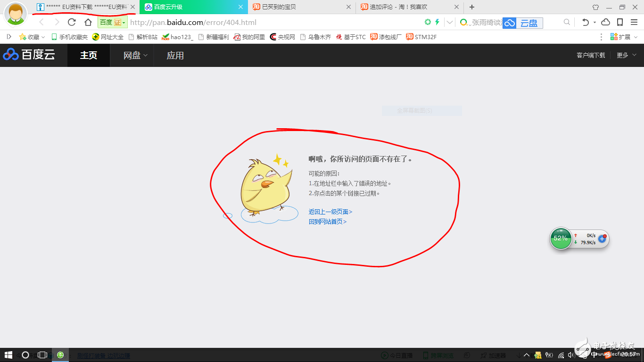Click the undo closed tab icon
This screenshot has width=644, height=362.
click(x=585, y=22)
